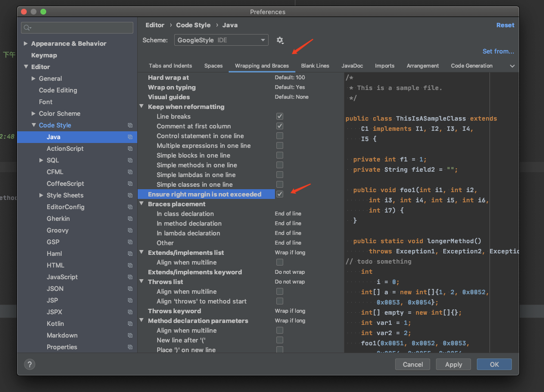Enable Simple methods in one line

[280, 165]
